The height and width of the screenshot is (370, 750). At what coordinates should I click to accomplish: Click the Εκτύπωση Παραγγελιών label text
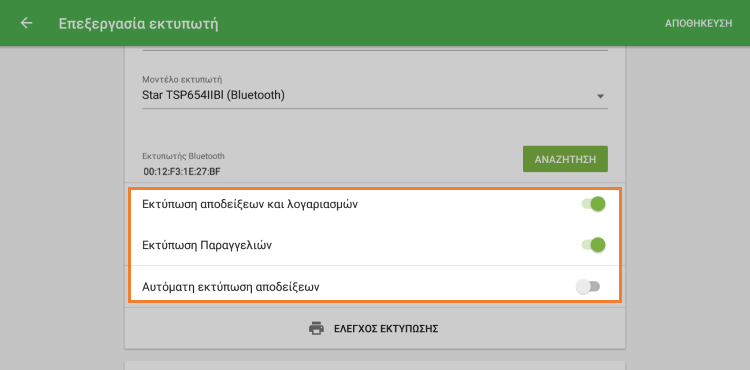coord(207,246)
